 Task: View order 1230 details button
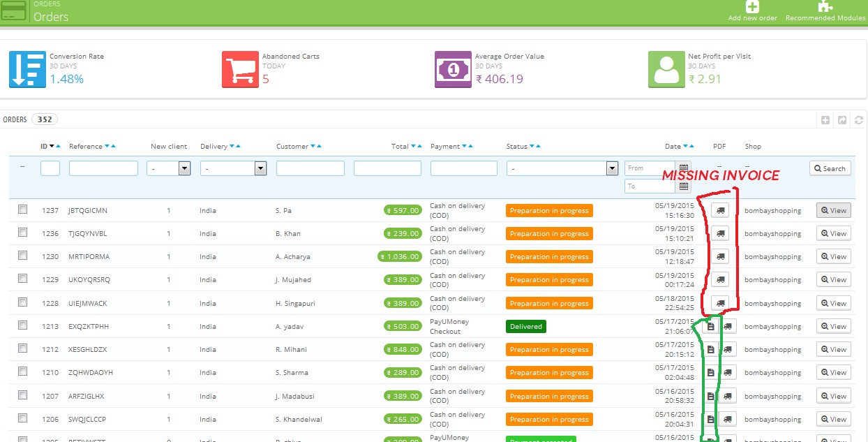pyautogui.click(x=834, y=256)
